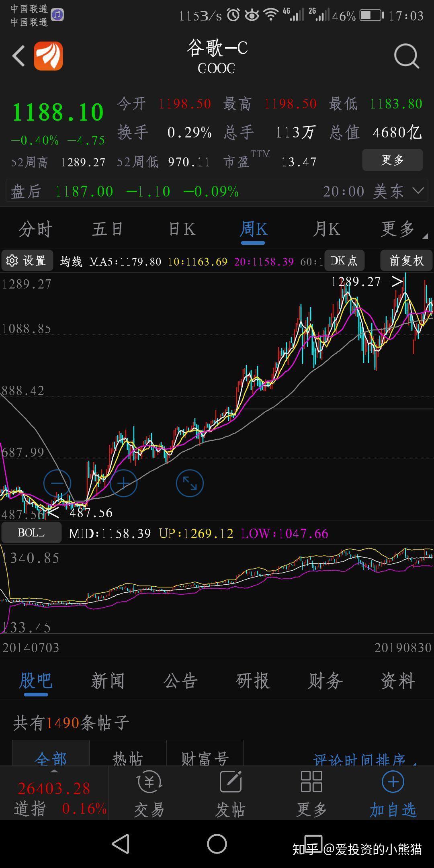Expand the 盘后 after-hours row chevron

click(x=418, y=191)
